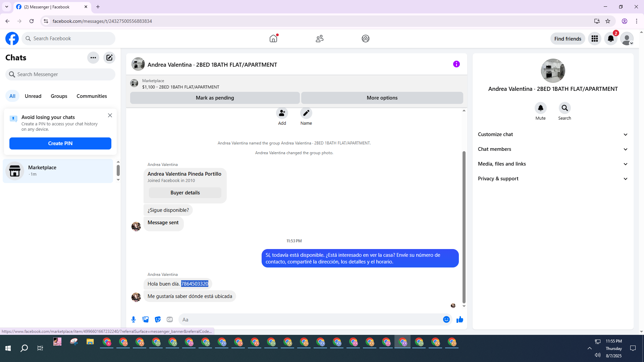
Task: Open the sticker picker icon
Action: (x=158, y=319)
